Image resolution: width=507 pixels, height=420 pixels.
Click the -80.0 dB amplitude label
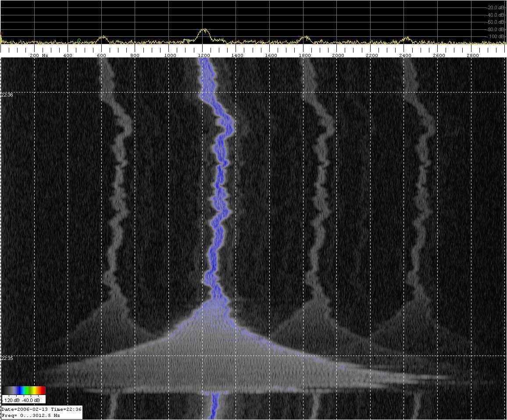(496, 29)
